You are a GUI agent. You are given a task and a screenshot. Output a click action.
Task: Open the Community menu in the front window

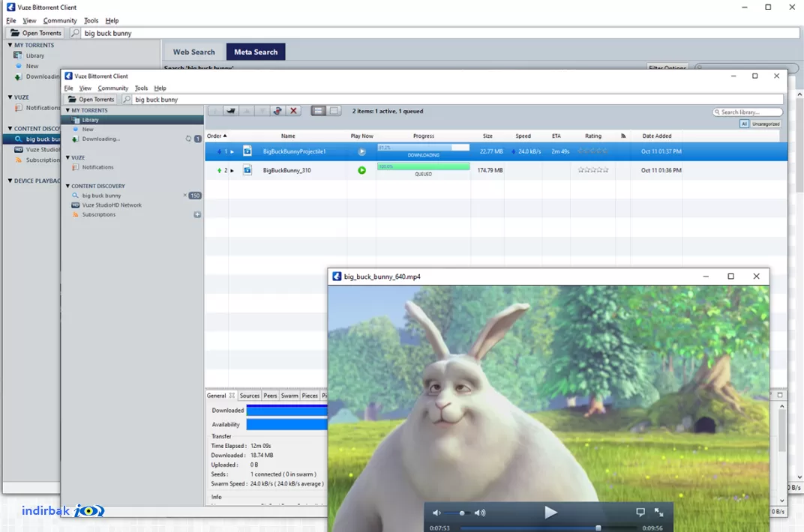112,88
